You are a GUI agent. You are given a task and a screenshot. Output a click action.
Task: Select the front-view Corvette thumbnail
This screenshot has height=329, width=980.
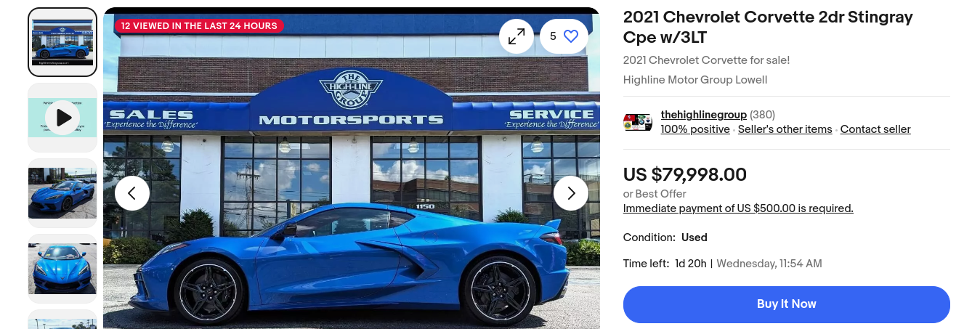point(62,269)
